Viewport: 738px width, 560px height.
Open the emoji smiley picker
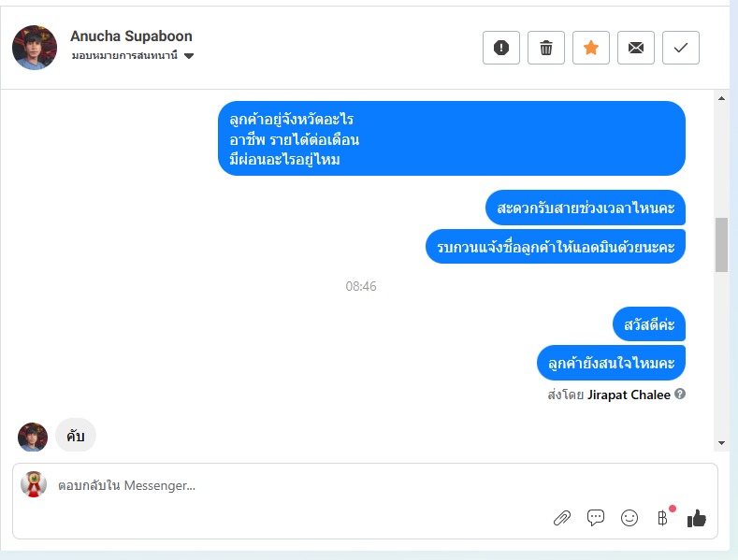(629, 518)
